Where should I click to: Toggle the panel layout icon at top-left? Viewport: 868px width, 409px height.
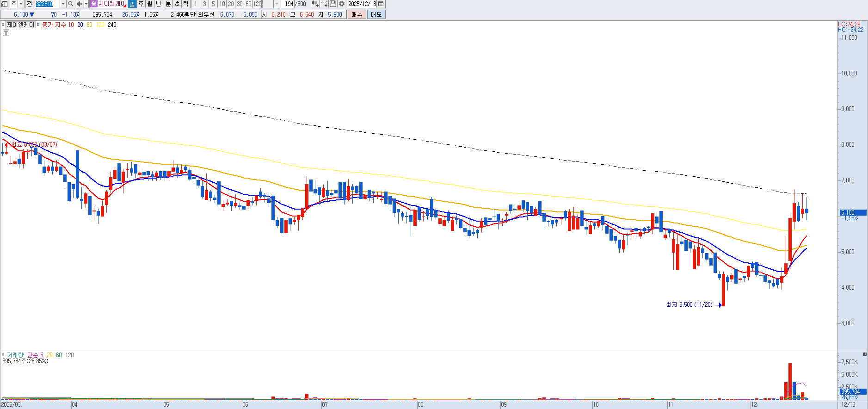click(4, 4)
